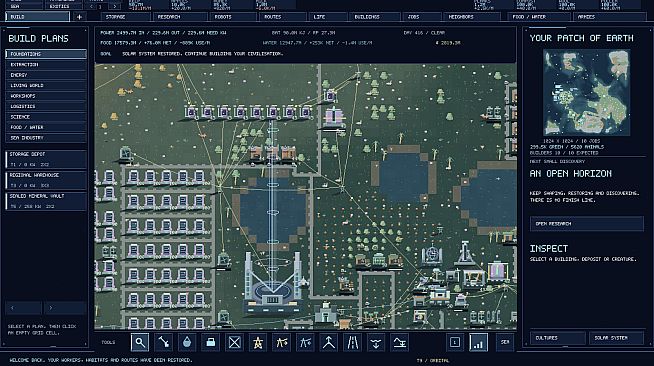Select the magnifier inspect tool

coord(140,343)
